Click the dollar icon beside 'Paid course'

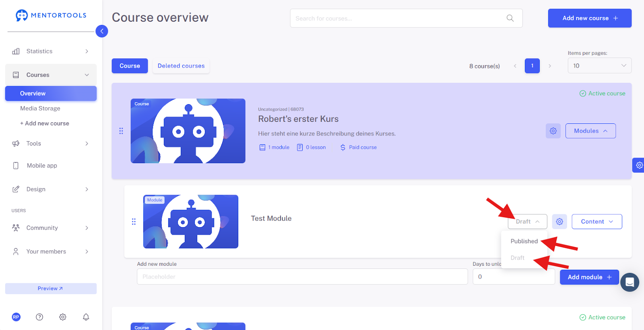(343, 148)
